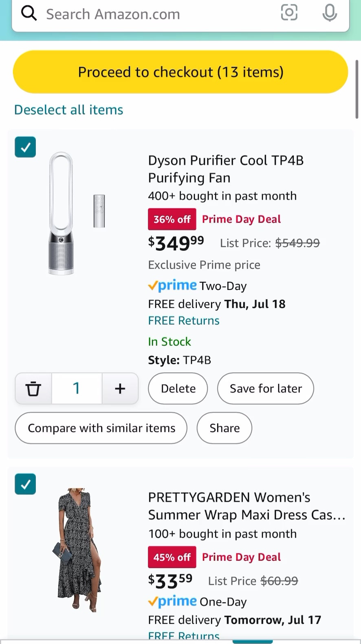The image size is (361, 644).
Task: Open Dyson Purifier Cool TP4B title
Action: pos(226,169)
